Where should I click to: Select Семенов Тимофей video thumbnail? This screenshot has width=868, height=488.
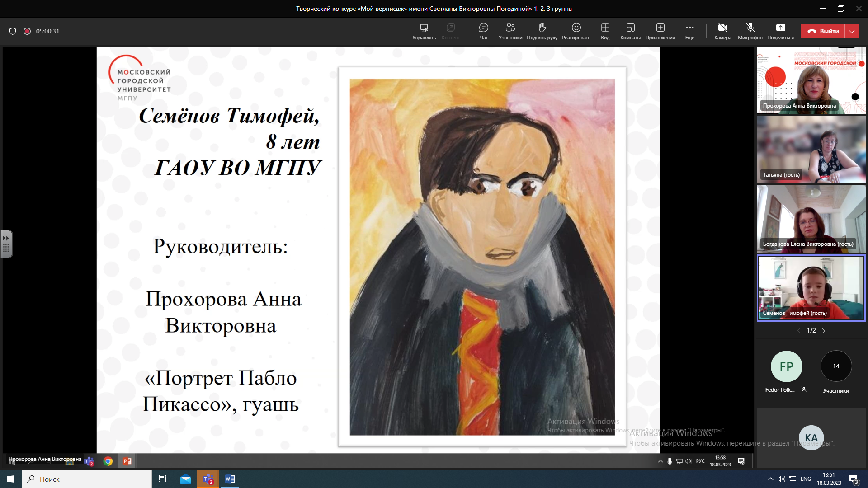[x=811, y=288]
